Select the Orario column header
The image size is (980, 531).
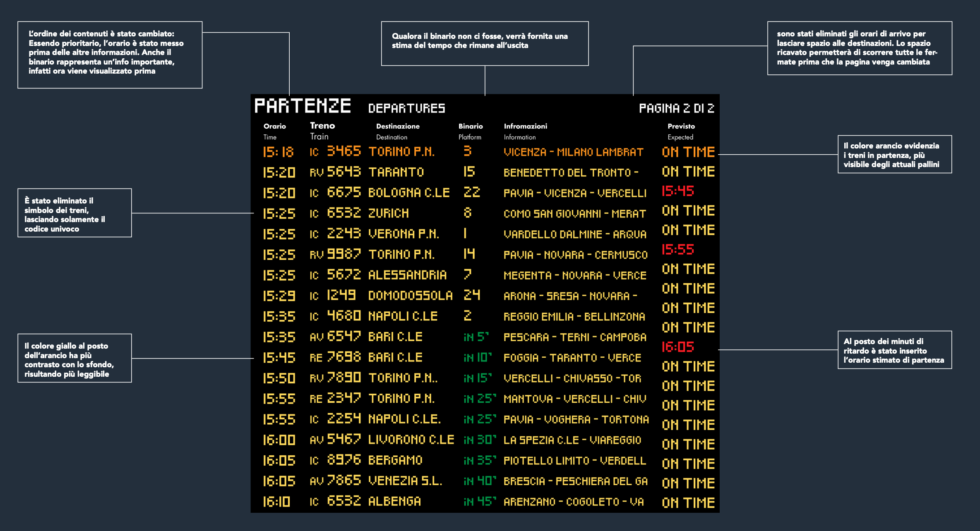point(275,127)
